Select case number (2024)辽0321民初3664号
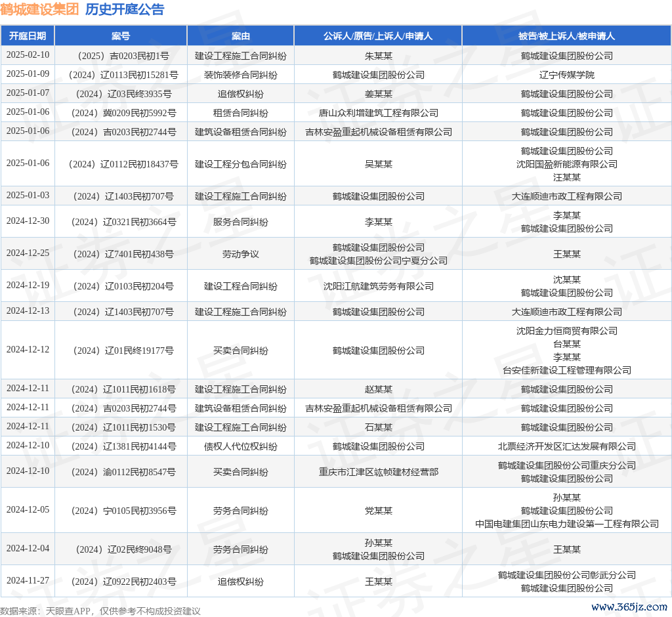Image resolution: width=672 pixels, height=617 pixels. point(123,222)
